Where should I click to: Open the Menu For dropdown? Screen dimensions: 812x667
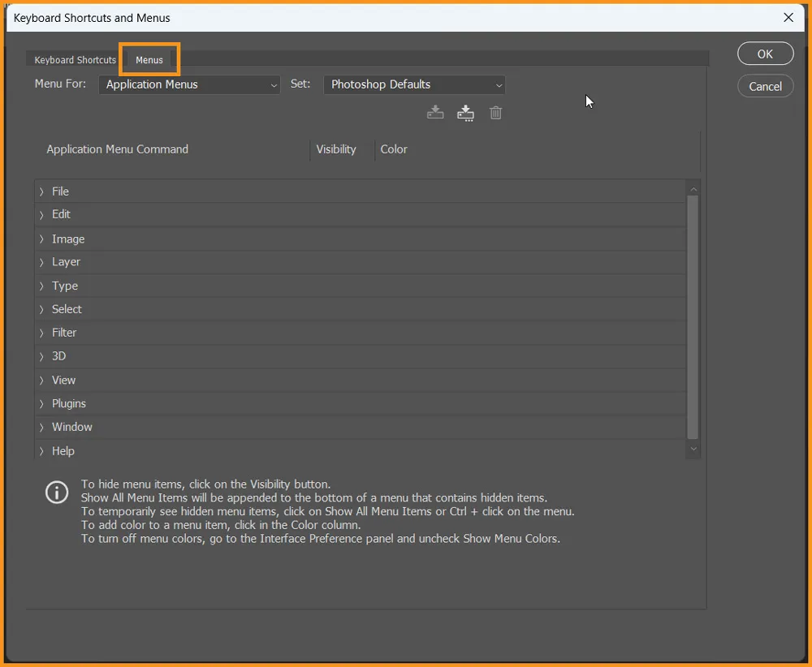pos(189,84)
